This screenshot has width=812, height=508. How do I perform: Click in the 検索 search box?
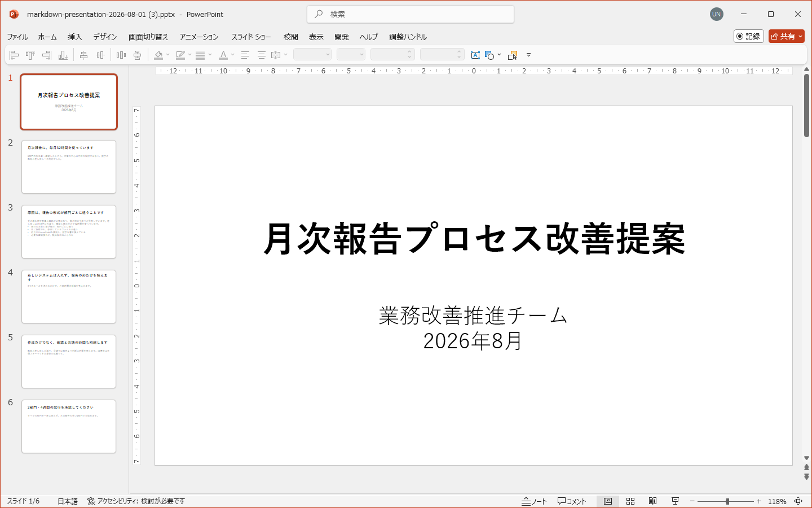(x=411, y=14)
